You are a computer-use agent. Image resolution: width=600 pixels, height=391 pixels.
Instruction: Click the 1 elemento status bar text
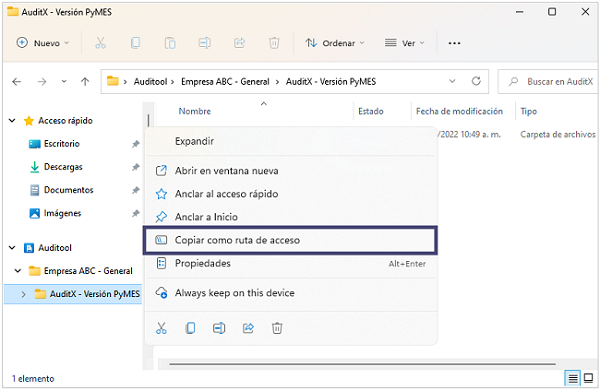[x=33, y=379]
